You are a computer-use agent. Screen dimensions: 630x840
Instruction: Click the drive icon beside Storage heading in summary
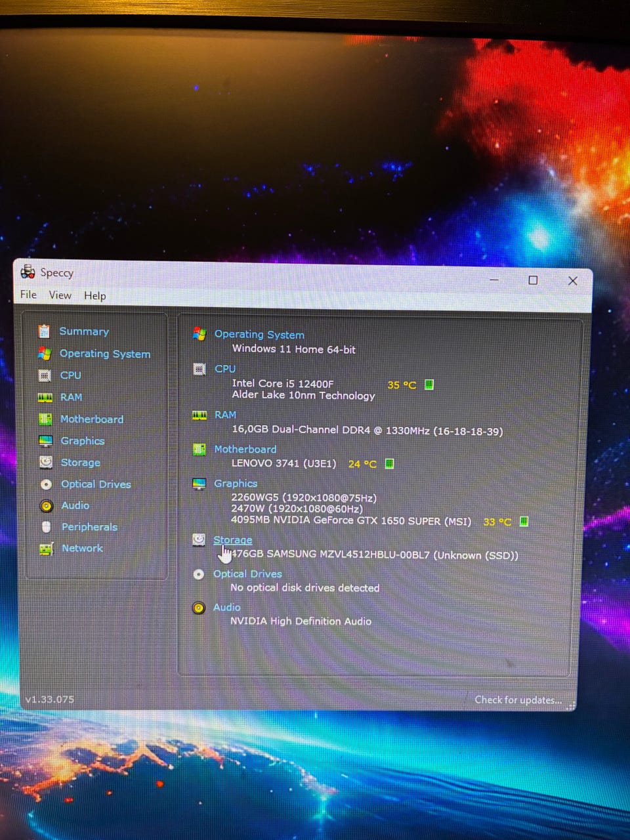pyautogui.click(x=199, y=539)
